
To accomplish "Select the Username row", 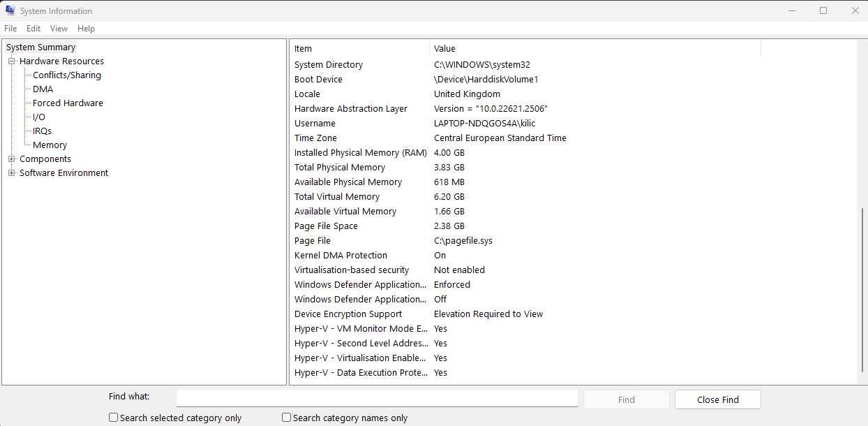I will 525,124.
